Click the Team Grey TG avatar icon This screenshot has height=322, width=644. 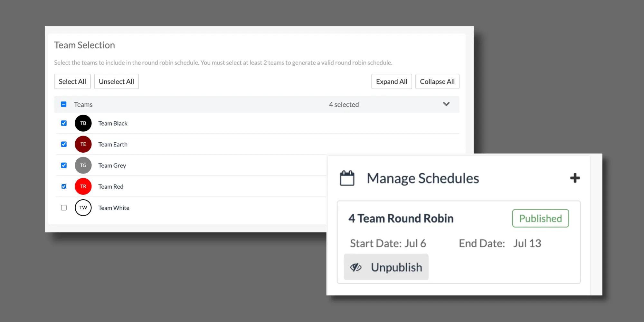pyautogui.click(x=83, y=166)
